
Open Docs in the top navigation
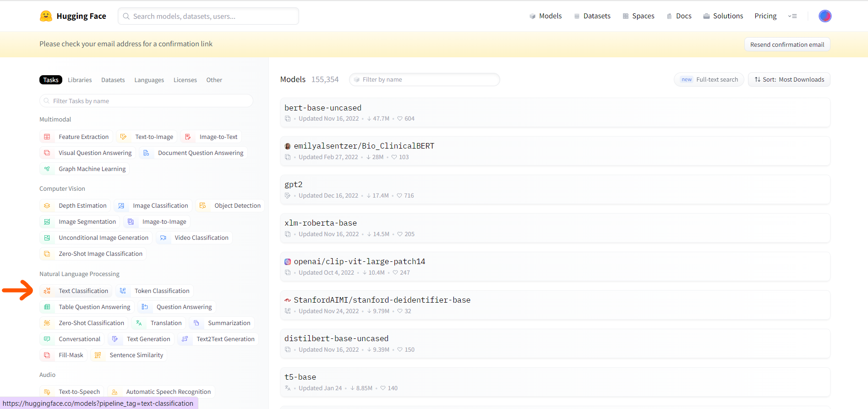[679, 16]
